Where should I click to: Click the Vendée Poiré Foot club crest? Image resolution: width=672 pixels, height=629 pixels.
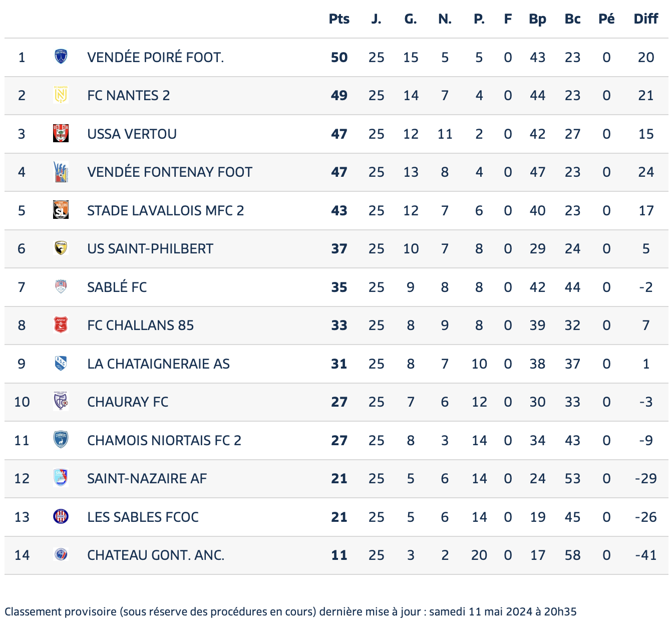[61, 57]
